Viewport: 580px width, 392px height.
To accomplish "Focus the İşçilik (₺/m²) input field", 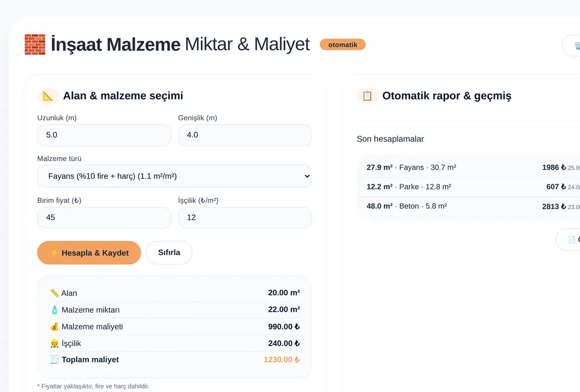I will coord(245,218).
